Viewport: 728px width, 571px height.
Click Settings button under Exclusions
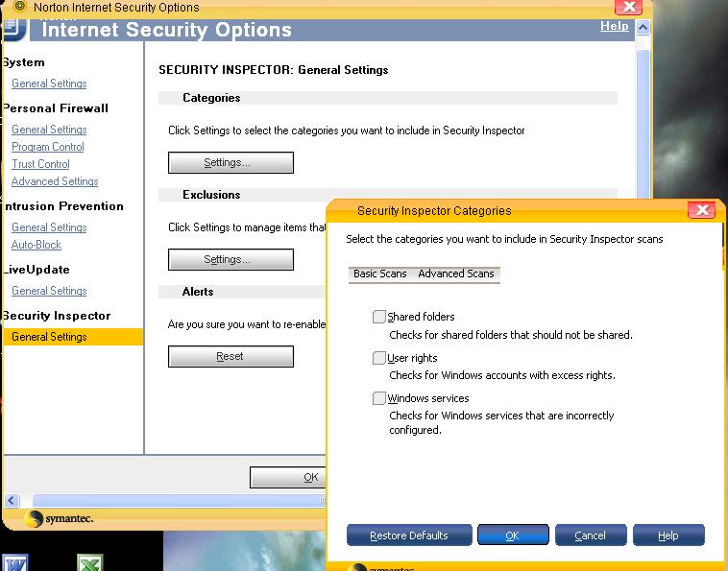[231, 259]
